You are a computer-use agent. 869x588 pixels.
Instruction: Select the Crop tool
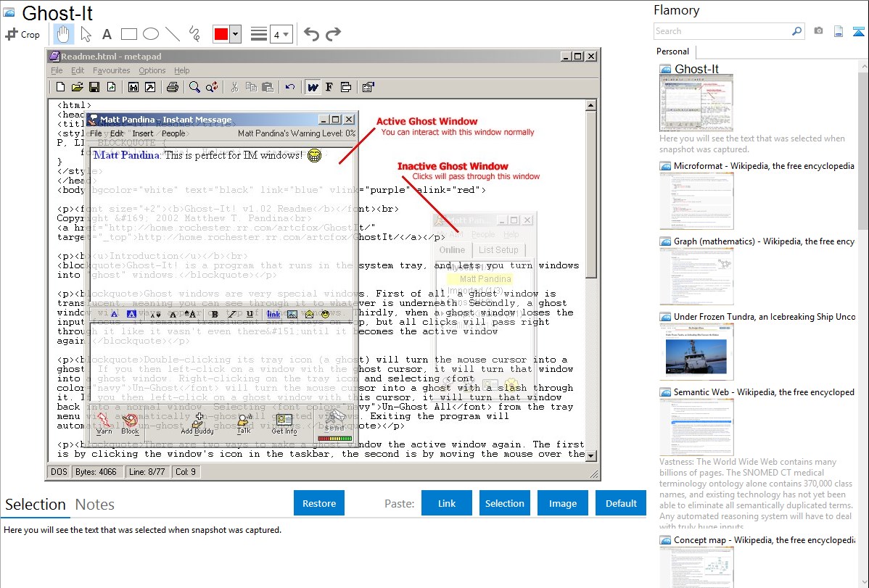pyautogui.click(x=22, y=34)
